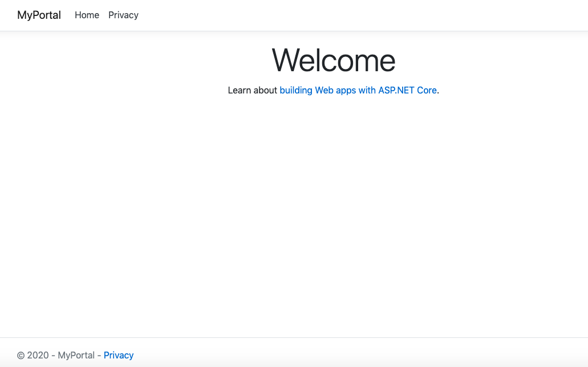
Task: Click the word 'ASP.NET Core' in the link
Action: pyautogui.click(x=407, y=90)
